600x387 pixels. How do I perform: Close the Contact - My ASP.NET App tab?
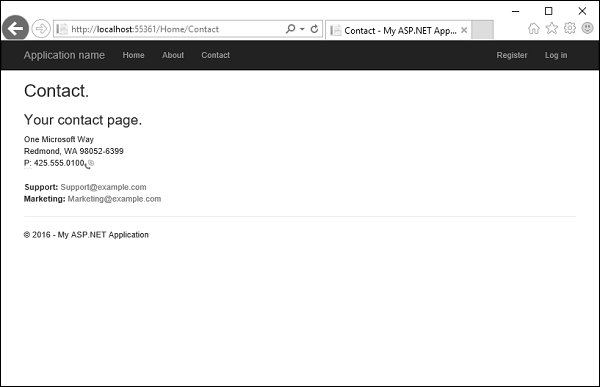click(464, 30)
